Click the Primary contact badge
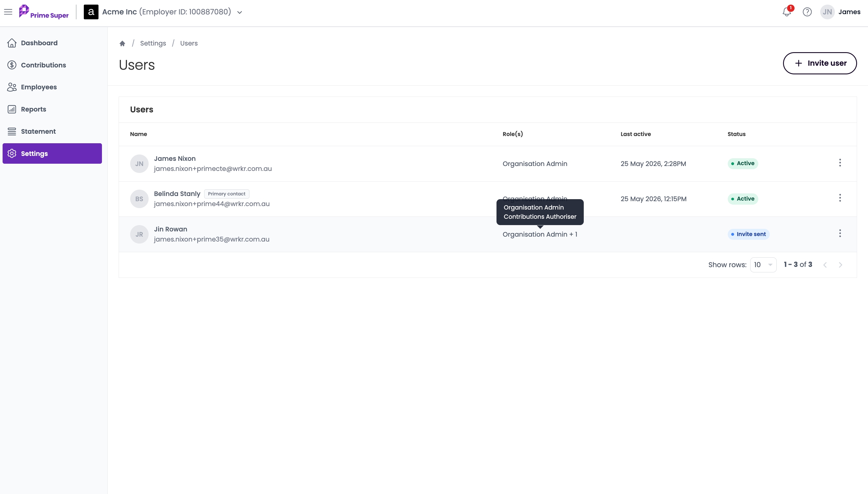The image size is (868, 494). tap(226, 194)
